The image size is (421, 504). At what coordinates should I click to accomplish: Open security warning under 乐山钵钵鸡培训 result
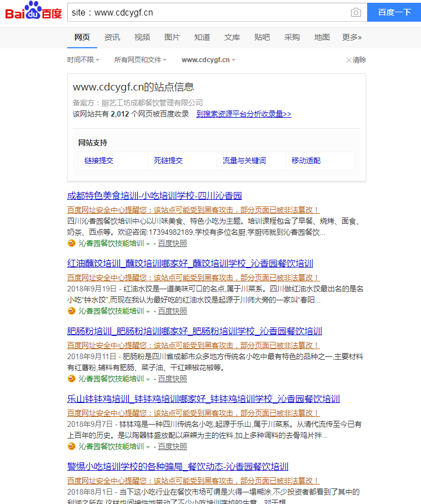[193, 413]
